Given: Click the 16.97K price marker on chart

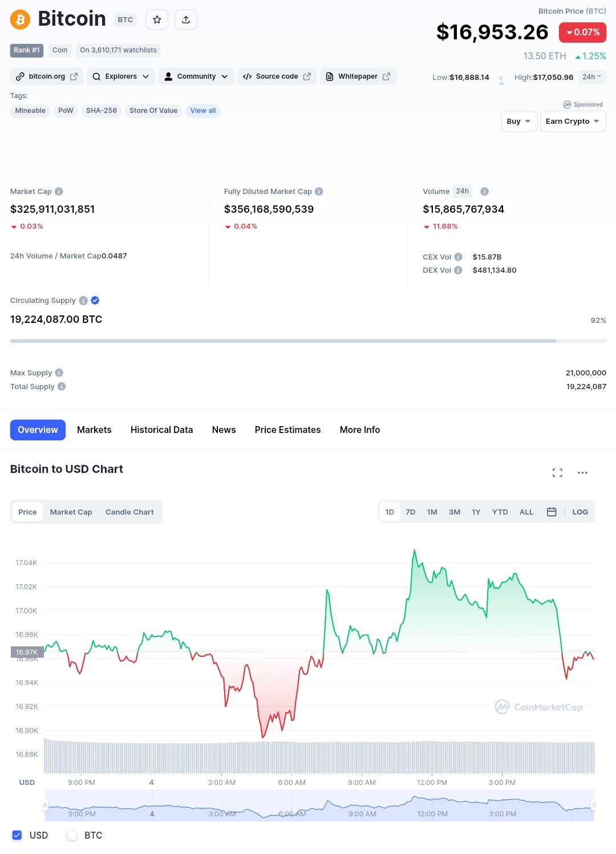Looking at the screenshot, I should [x=26, y=652].
